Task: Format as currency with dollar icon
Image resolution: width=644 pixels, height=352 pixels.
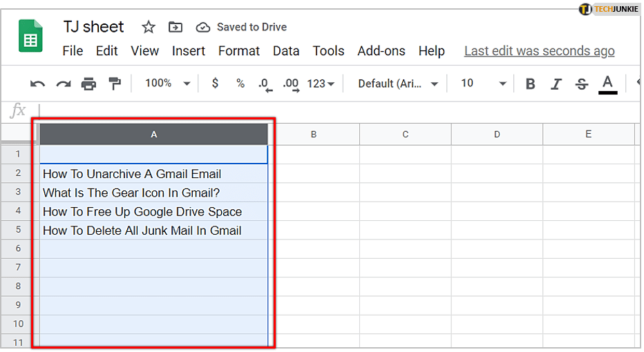Action: click(x=215, y=84)
